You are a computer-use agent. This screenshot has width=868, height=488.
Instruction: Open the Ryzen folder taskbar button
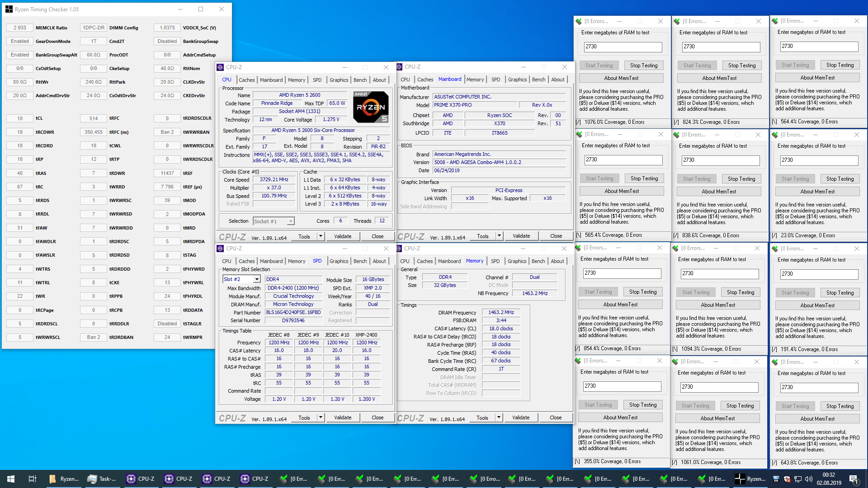pyautogui.click(x=64, y=479)
